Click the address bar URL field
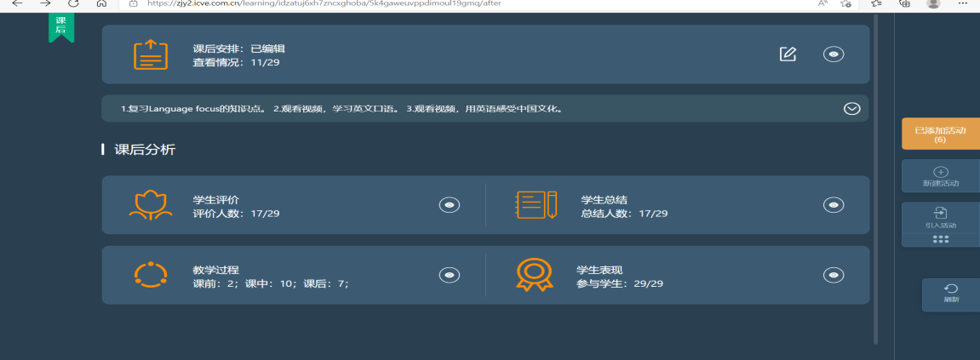 [x=488, y=3]
